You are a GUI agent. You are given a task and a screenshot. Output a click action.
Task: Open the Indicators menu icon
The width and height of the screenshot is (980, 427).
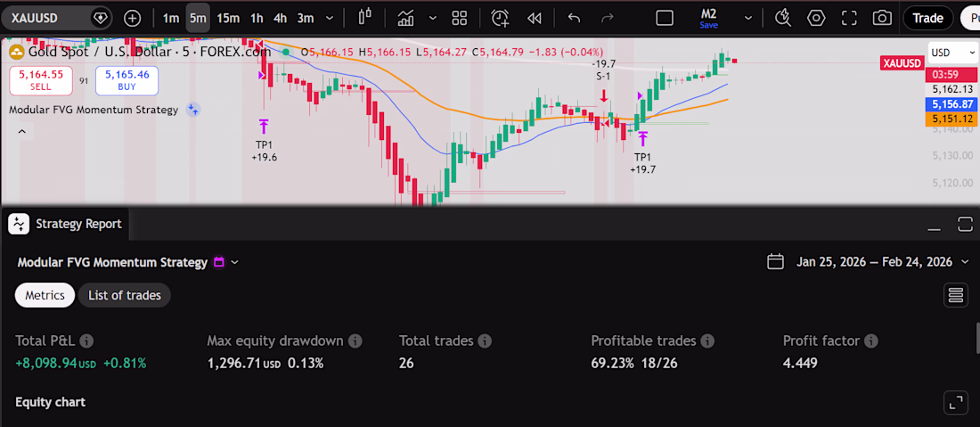406,18
